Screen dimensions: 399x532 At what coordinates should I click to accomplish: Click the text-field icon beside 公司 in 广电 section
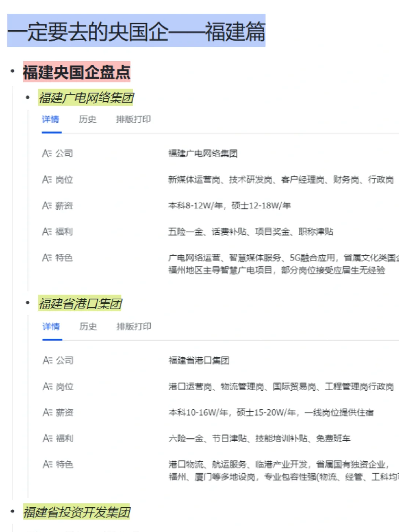47,153
